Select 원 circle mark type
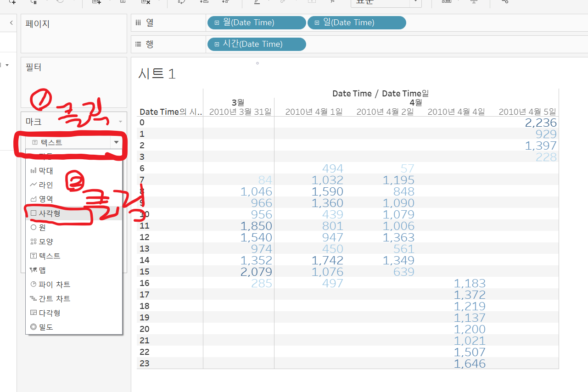The width and height of the screenshot is (588, 392). pos(74,227)
